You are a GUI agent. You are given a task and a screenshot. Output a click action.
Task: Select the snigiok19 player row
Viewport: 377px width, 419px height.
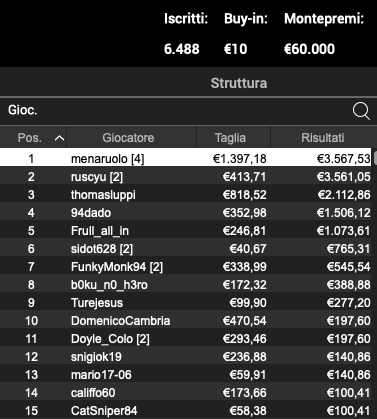tap(186, 356)
